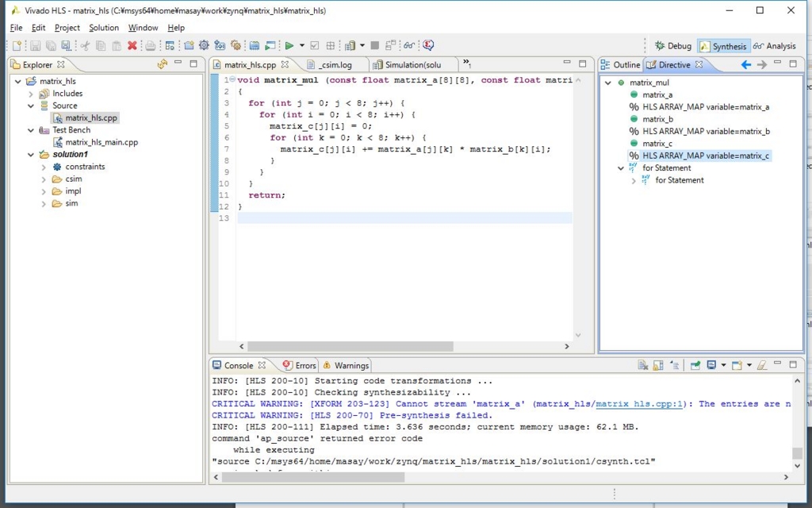
Task: Open the Errors tab
Action: pos(299,365)
